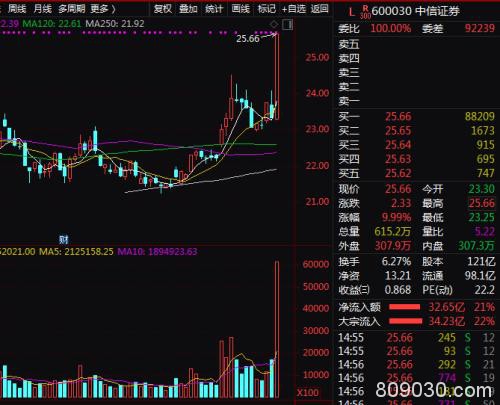Image resolution: width=500 pixels, height=405 pixels.
Task: Click 买一 bid volume 88209
Action: (x=480, y=116)
